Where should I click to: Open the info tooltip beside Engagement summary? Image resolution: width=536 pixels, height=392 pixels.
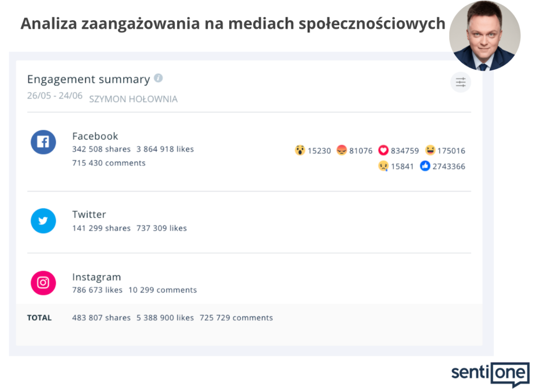coord(158,77)
